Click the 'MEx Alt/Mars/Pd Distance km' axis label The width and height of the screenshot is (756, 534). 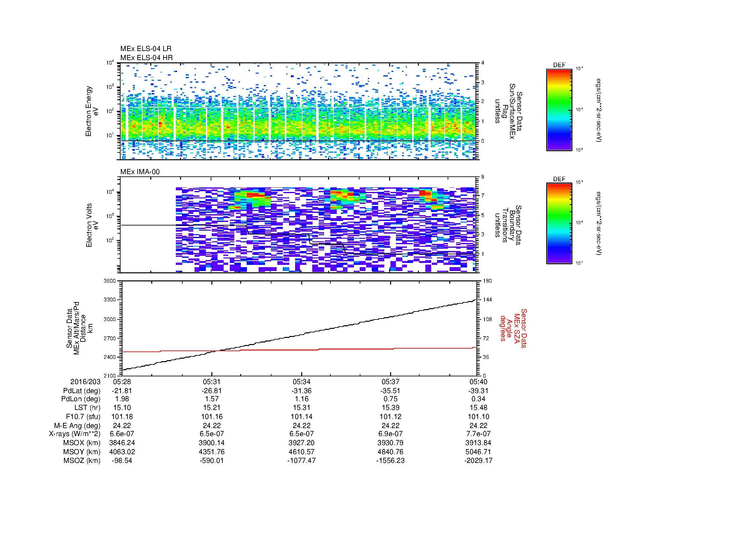pos(80,328)
